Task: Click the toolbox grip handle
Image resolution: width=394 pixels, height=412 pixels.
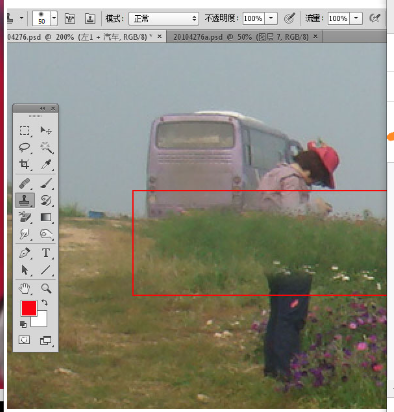Action: click(x=35, y=116)
